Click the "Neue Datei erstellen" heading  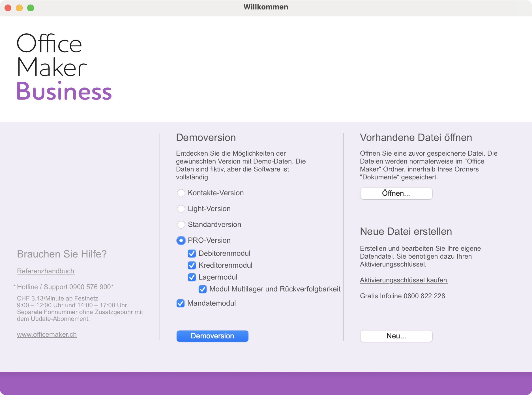[x=406, y=231]
